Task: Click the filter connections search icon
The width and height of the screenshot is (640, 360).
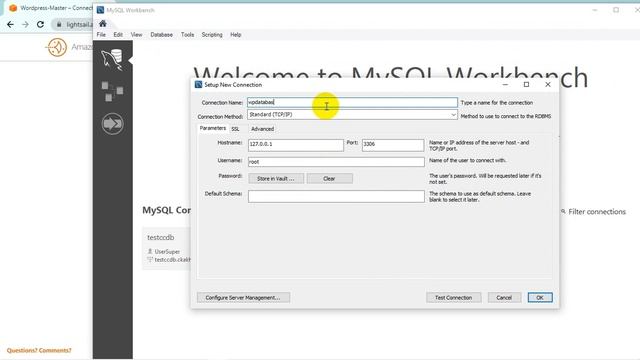Action: pyautogui.click(x=563, y=211)
